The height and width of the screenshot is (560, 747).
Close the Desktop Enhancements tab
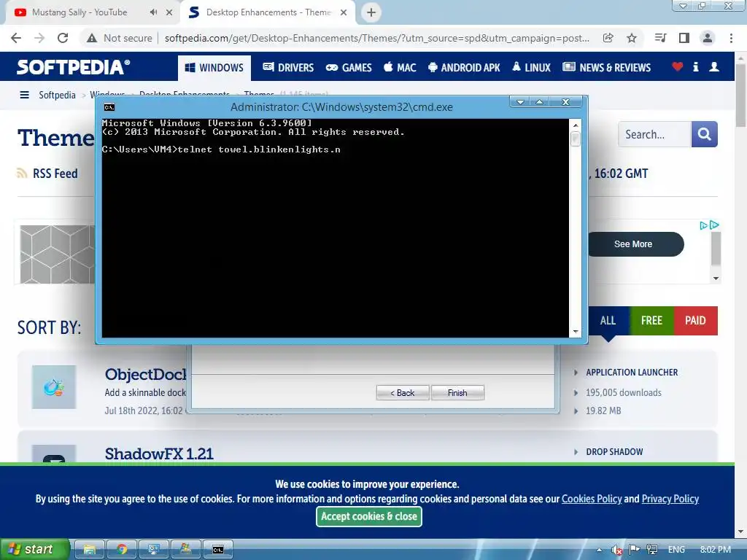(344, 12)
